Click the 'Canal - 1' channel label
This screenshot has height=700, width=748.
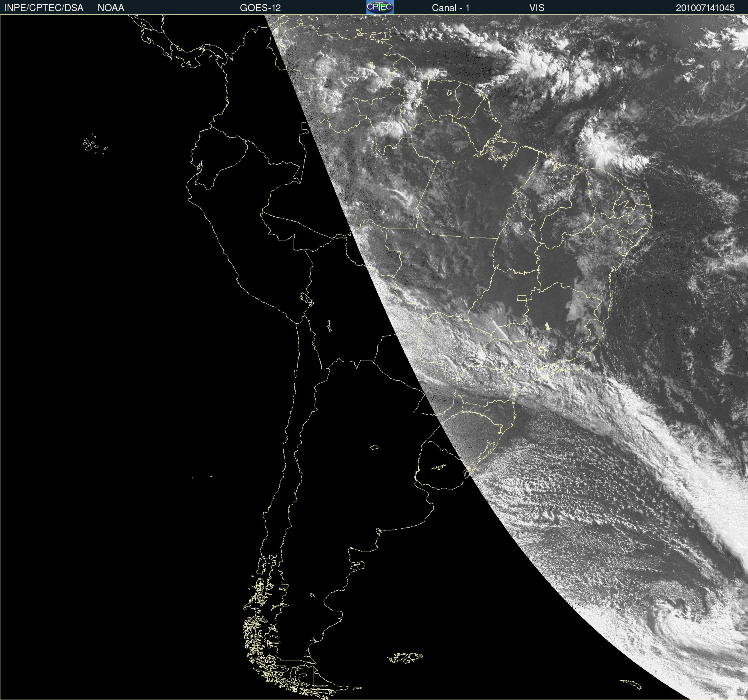pyautogui.click(x=451, y=8)
